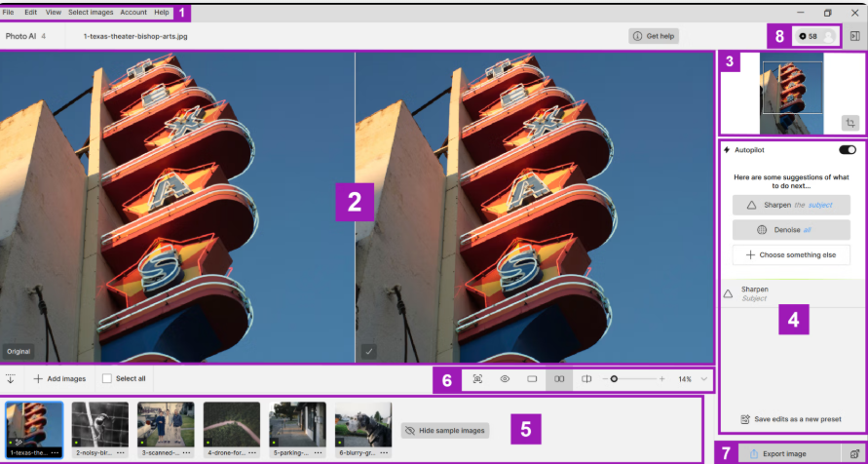This screenshot has height=464, width=868.
Task: Check the Select all checkbox
Action: pos(106,378)
